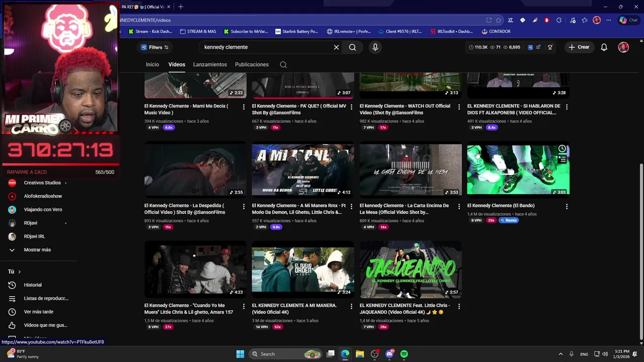The image size is (644, 362).
Task: Open YouTube account avatar menu
Action: tap(623, 47)
